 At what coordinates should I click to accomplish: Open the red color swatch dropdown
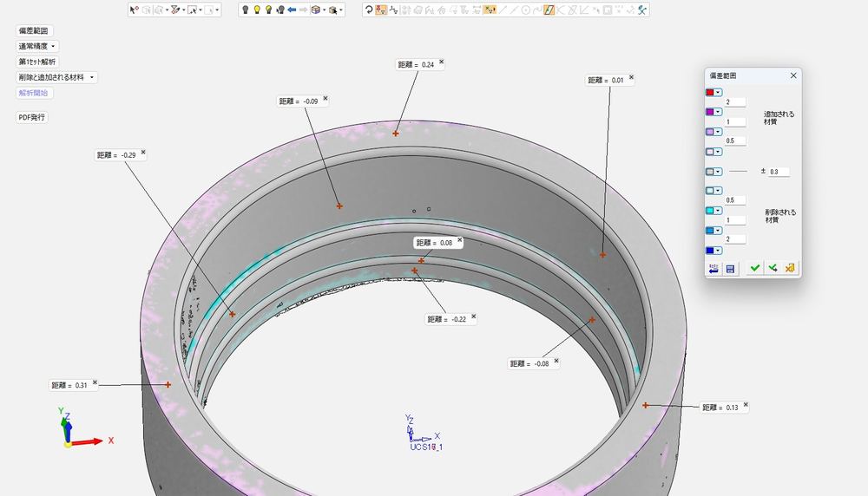(x=718, y=92)
